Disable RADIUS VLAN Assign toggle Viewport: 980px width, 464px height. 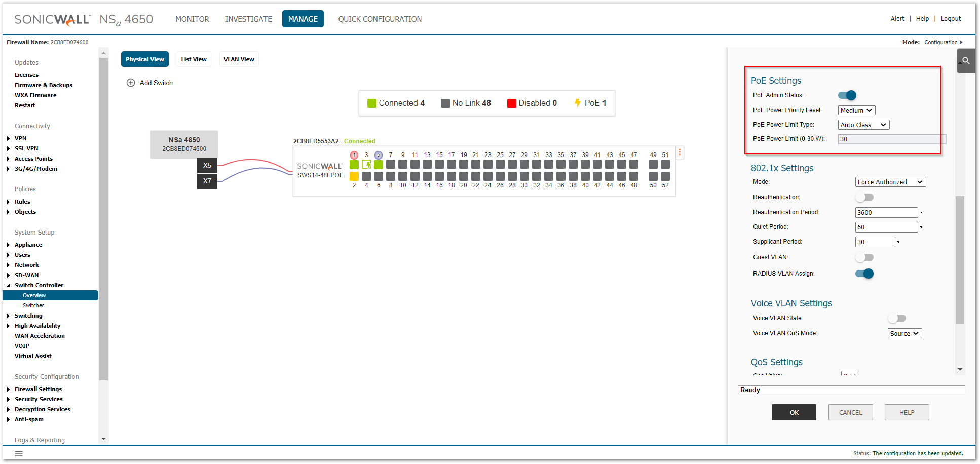(864, 274)
